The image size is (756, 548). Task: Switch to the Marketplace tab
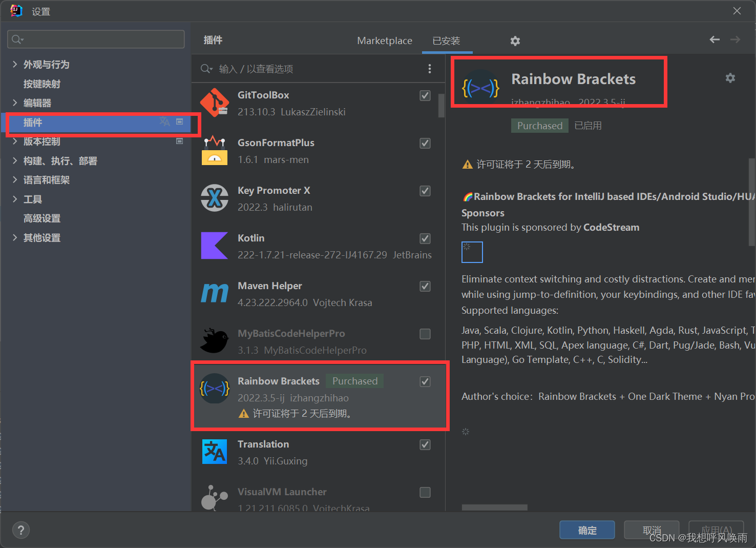point(385,40)
